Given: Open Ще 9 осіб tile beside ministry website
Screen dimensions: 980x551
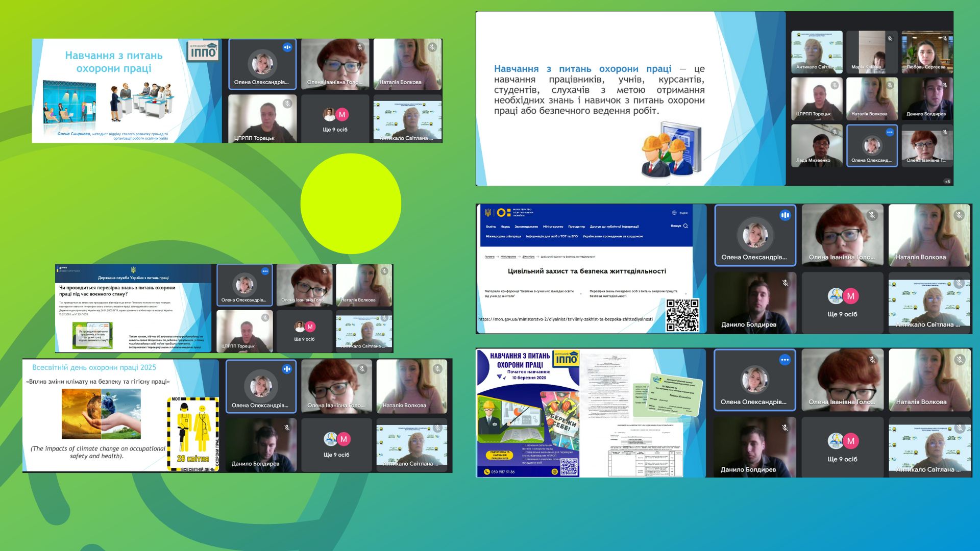Looking at the screenshot, I should [842, 303].
